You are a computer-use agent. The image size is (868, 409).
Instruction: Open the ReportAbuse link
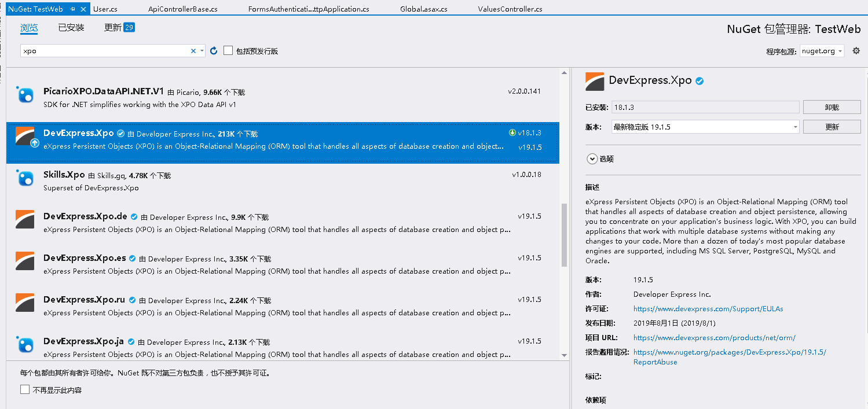[x=730, y=357]
